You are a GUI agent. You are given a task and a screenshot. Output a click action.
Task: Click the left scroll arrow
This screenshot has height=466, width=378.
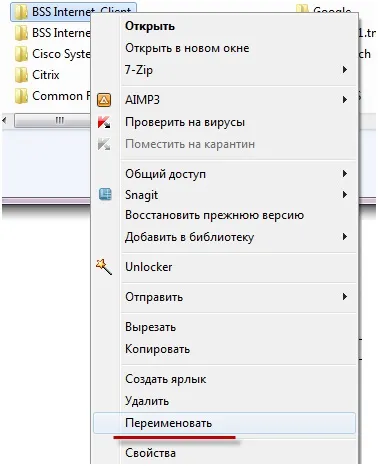pos(5,120)
